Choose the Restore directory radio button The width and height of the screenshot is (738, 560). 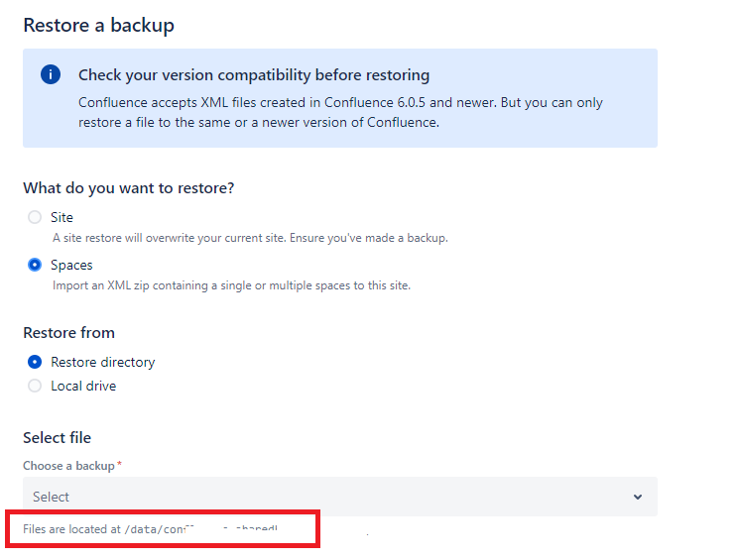pyautogui.click(x=35, y=362)
